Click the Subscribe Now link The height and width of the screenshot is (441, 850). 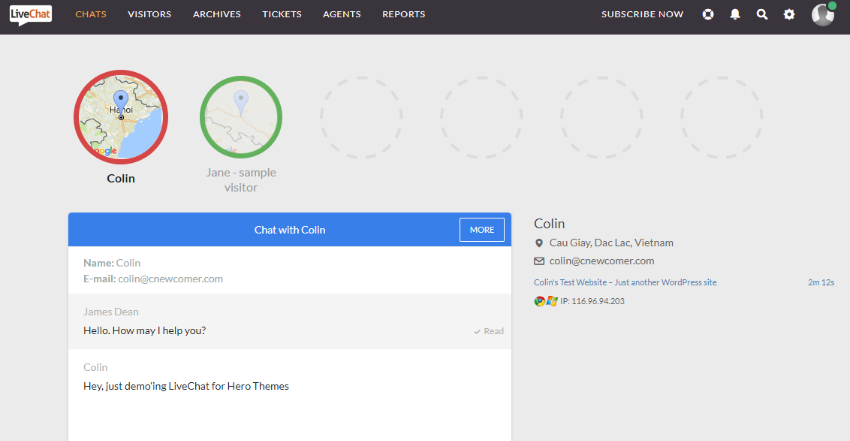pyautogui.click(x=642, y=14)
